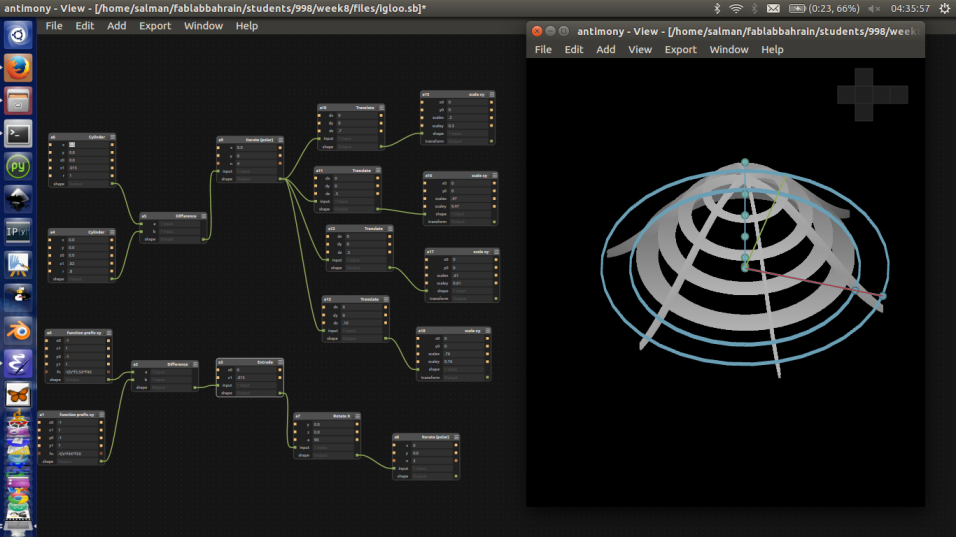The width and height of the screenshot is (956, 537).
Task: Click input port a of Difference a2
Action: (134, 372)
